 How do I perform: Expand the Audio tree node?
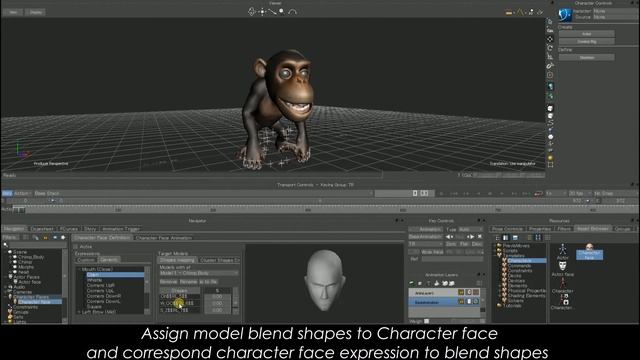tap(6, 287)
